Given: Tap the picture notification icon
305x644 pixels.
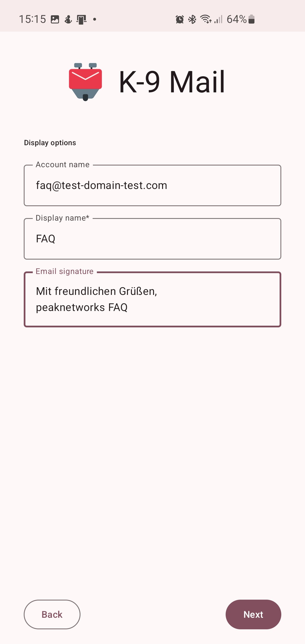Looking at the screenshot, I should click(55, 19).
